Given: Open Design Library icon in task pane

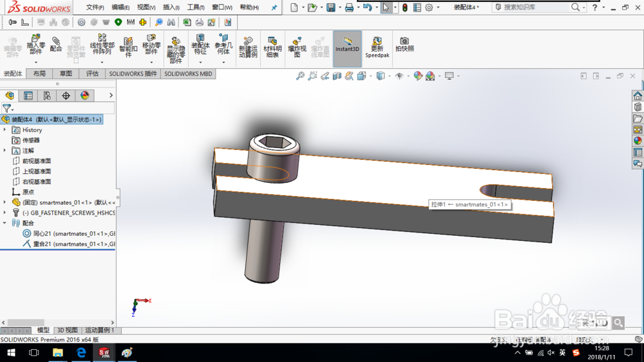Looking at the screenshot, I should (x=638, y=107).
